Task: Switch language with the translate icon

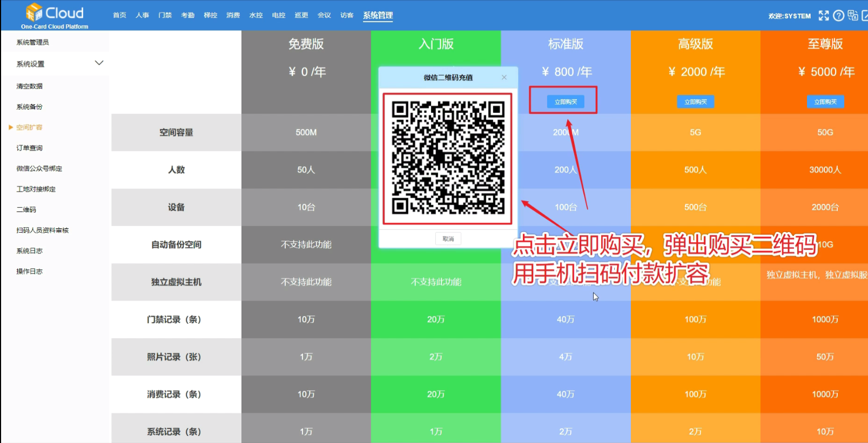Action: click(x=853, y=15)
